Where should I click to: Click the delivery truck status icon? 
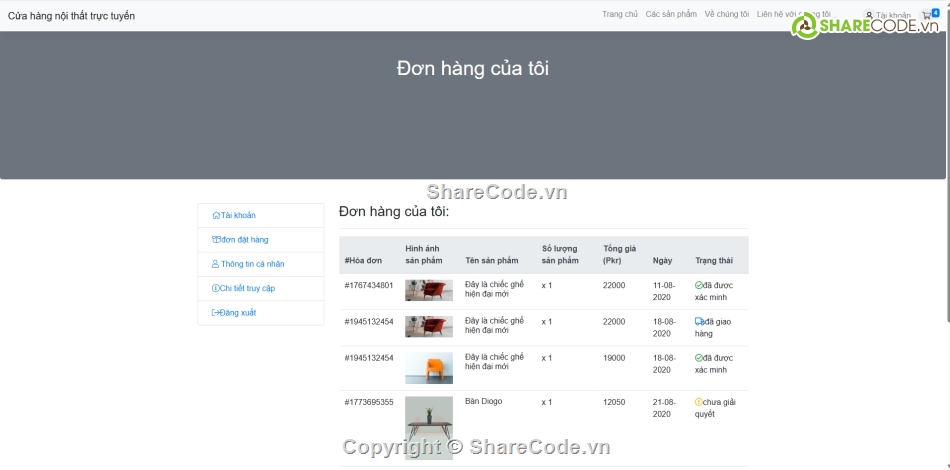pyautogui.click(x=699, y=321)
